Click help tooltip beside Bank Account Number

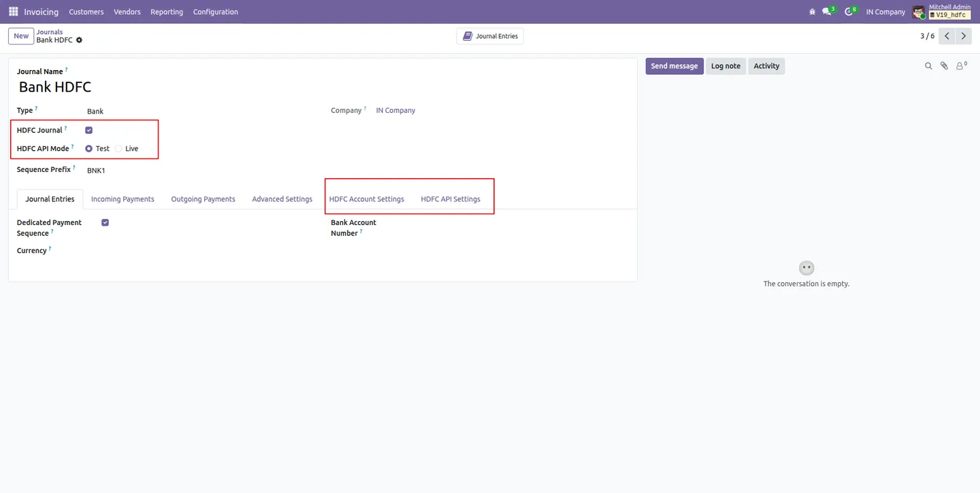[x=361, y=231]
